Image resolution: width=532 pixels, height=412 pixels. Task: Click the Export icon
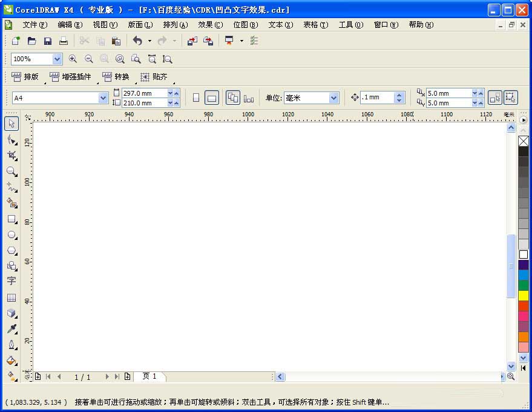click(x=208, y=41)
